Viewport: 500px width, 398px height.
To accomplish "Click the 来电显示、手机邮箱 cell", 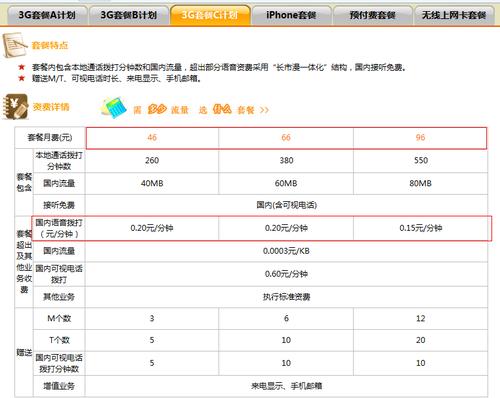I will 287,386.
